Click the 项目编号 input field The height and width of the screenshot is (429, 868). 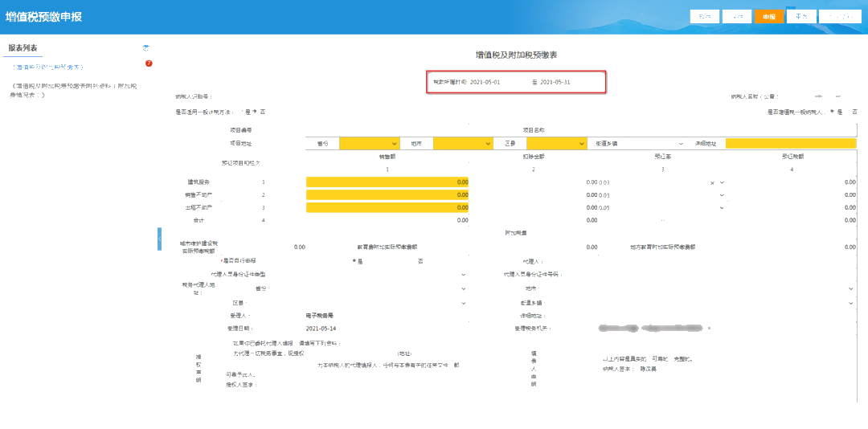[x=387, y=130]
